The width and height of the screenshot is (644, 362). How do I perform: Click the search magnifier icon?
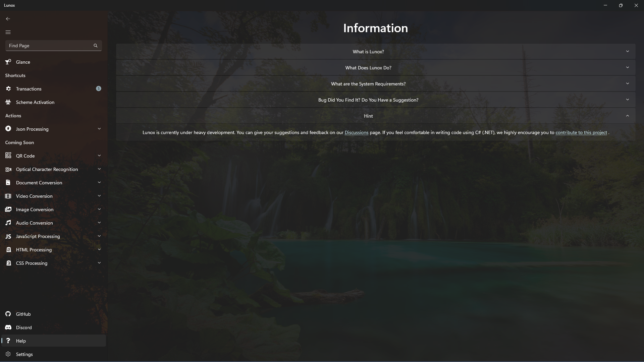click(x=96, y=46)
